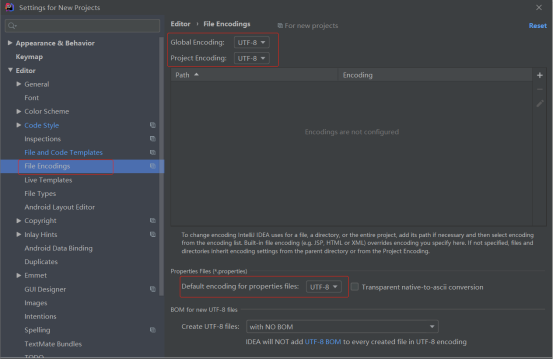Viewport: 554px width, 360px height.
Task: Open Android Layout Editor page
Action: pos(60,207)
